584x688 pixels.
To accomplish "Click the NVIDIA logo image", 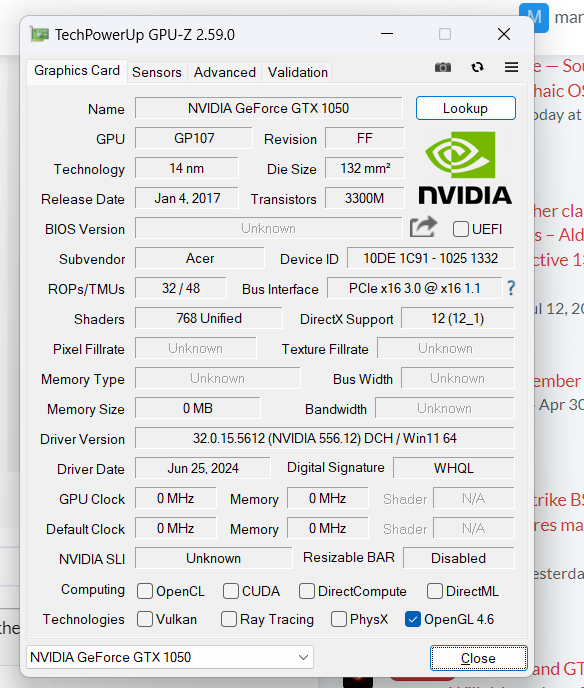I will 465,168.
